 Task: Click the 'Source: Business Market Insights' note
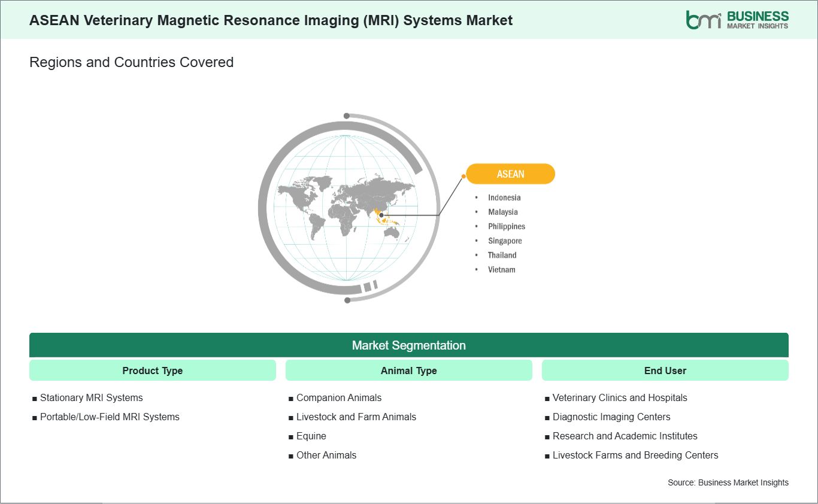point(728,482)
